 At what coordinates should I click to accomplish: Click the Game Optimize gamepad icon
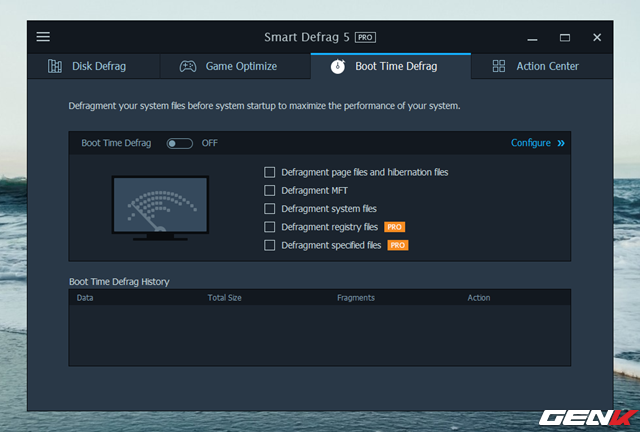188,66
